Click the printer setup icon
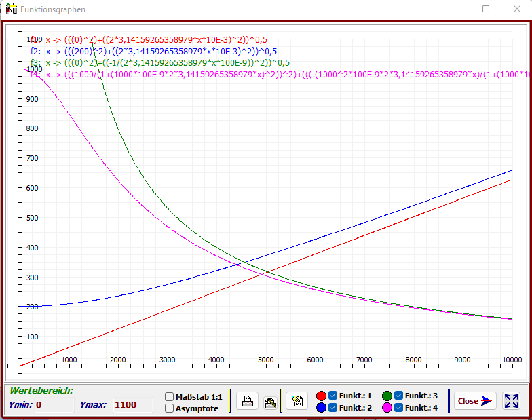Screen dimensions: 532x420 coord(270,401)
